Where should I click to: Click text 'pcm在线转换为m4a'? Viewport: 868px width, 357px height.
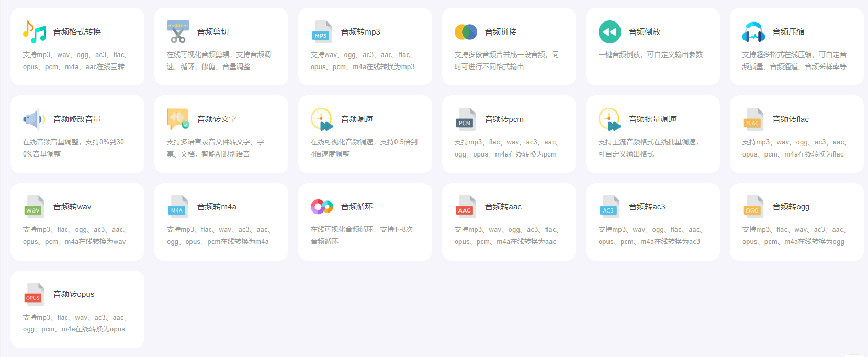point(238,241)
